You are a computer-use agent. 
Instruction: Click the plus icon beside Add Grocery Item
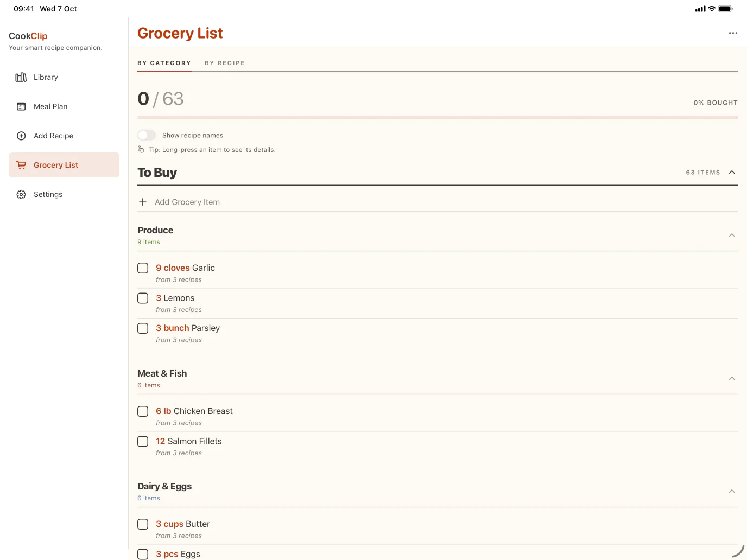coord(143,202)
